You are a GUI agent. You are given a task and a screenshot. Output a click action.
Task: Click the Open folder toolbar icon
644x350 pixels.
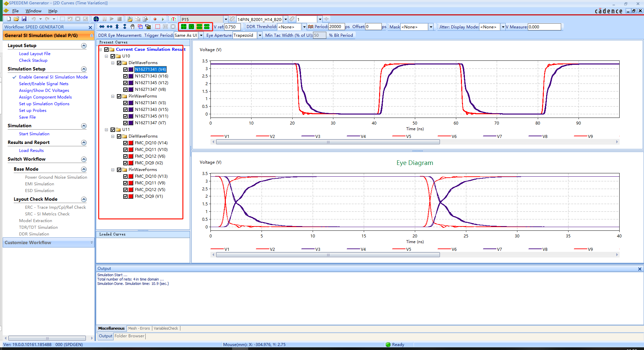[16, 19]
